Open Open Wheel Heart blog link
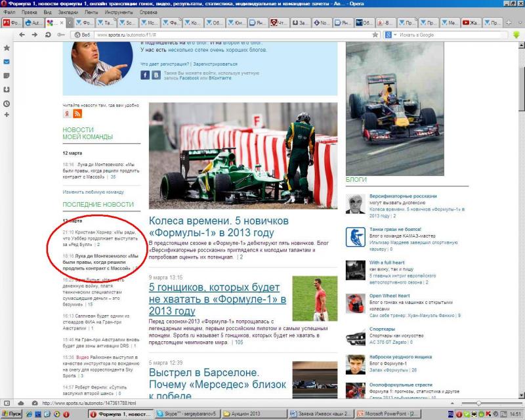Screen dimensions: 525x420 (389, 296)
